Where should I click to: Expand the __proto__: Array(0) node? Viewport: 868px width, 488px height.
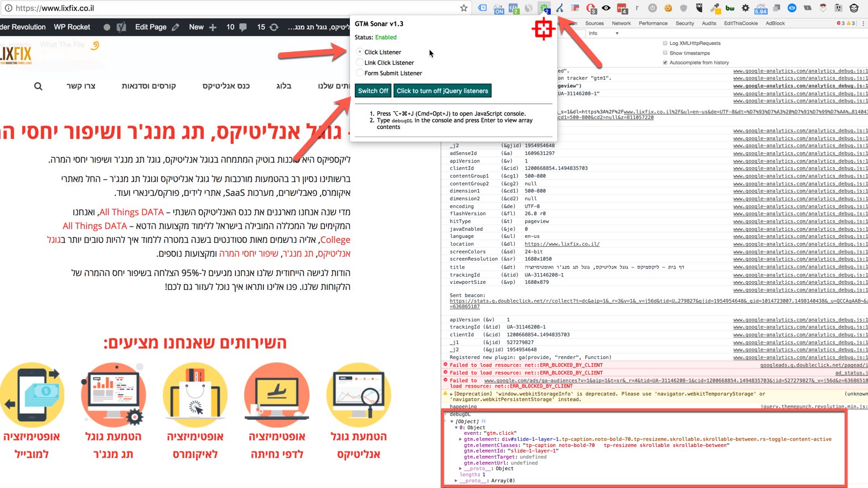(456, 481)
